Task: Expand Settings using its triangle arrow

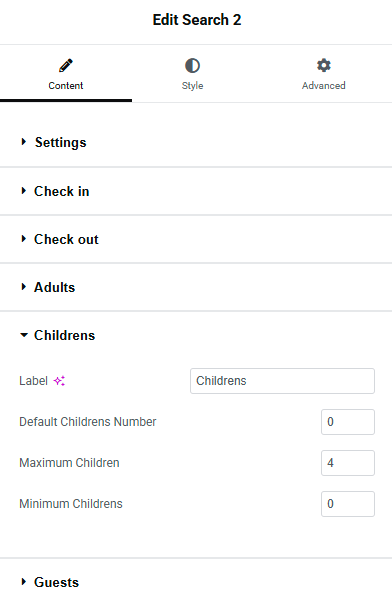Action: click(x=24, y=142)
